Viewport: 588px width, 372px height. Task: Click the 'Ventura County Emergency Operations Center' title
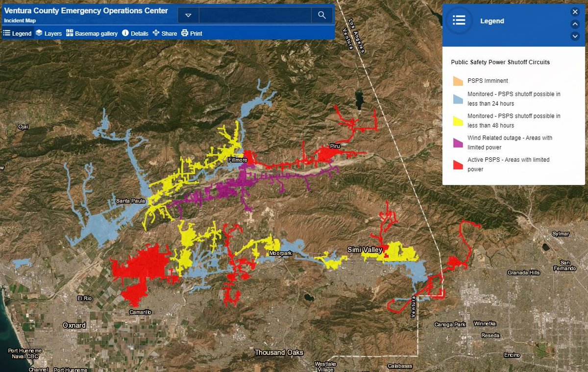tap(86, 11)
